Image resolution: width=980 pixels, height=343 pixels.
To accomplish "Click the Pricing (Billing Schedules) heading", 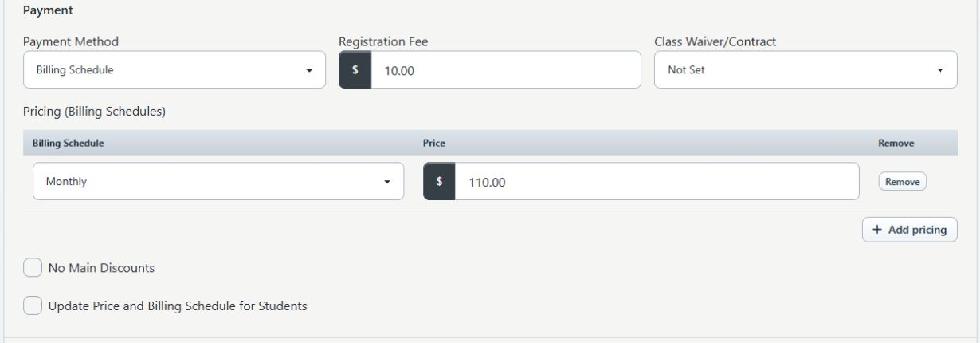I will tap(94, 112).
